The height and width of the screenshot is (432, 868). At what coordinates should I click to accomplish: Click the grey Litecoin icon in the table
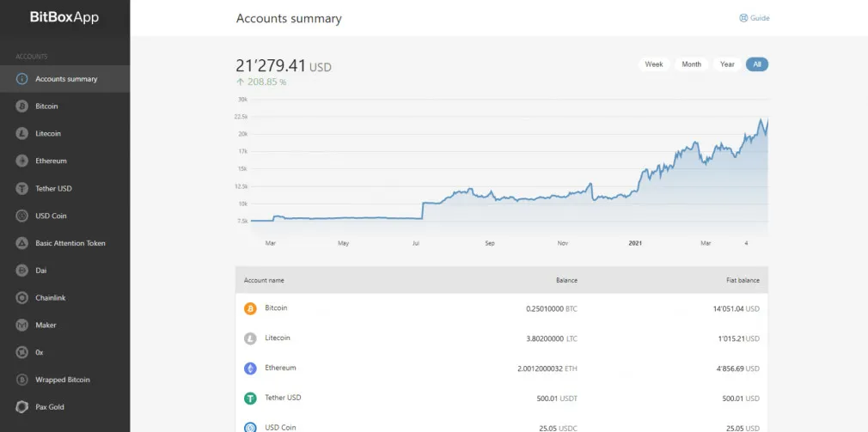(x=250, y=338)
